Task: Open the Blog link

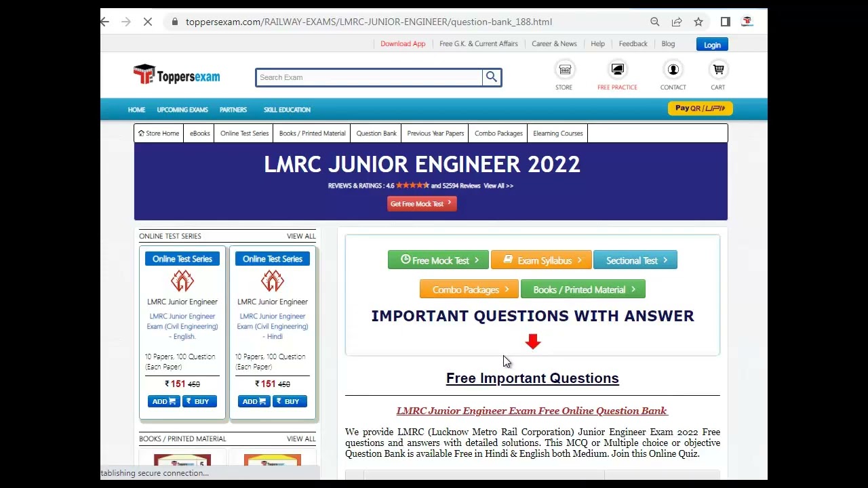Action: [668, 43]
